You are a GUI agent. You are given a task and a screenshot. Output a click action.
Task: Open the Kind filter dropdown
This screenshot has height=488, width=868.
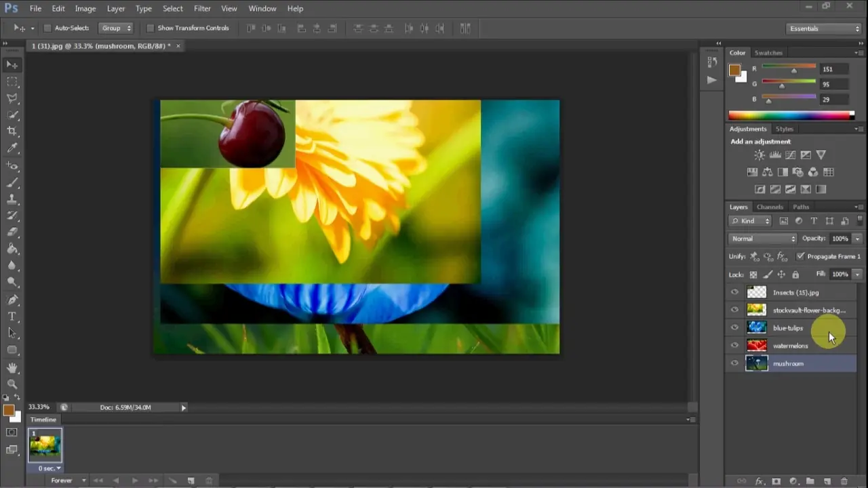coord(750,221)
